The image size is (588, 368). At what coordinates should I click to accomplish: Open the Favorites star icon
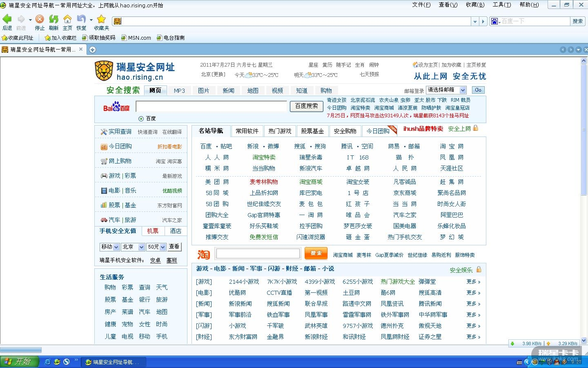pyautogui.click(x=101, y=19)
